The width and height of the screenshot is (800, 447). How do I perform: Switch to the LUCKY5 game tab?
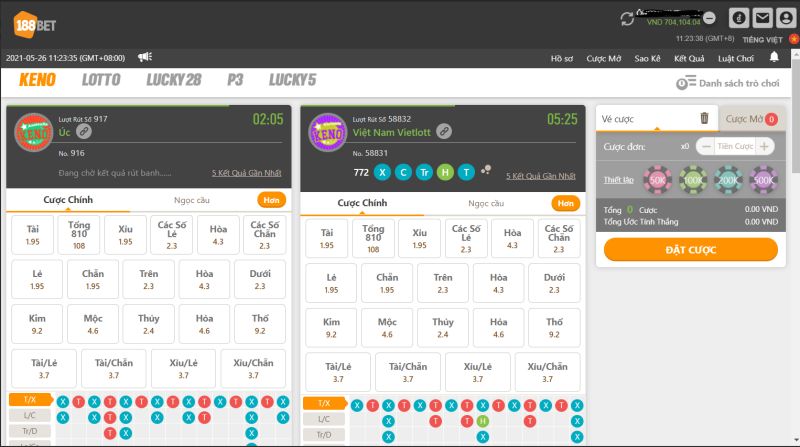click(292, 80)
